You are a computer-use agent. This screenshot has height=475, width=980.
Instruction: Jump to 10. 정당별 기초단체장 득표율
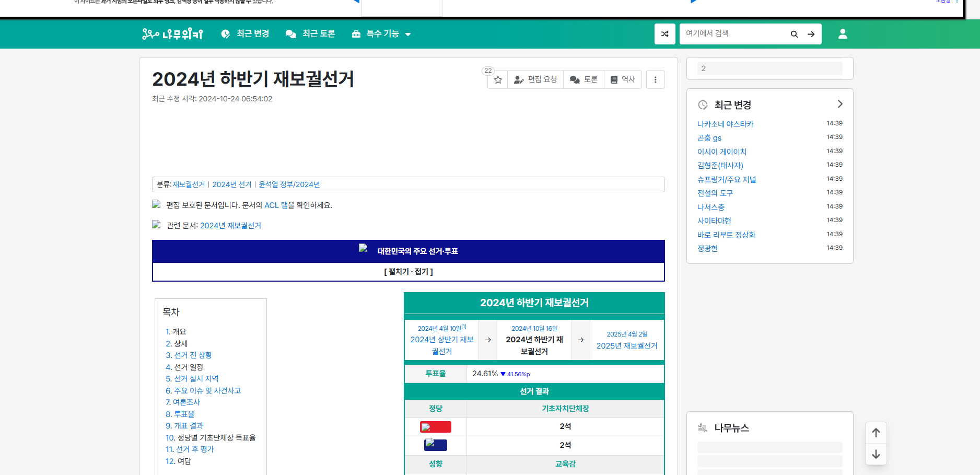(211, 438)
